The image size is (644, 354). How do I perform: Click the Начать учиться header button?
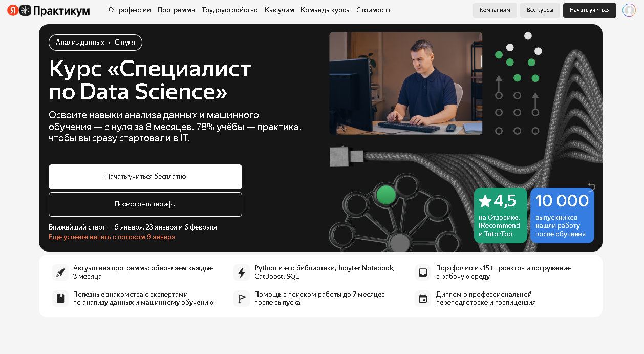pyautogui.click(x=590, y=10)
